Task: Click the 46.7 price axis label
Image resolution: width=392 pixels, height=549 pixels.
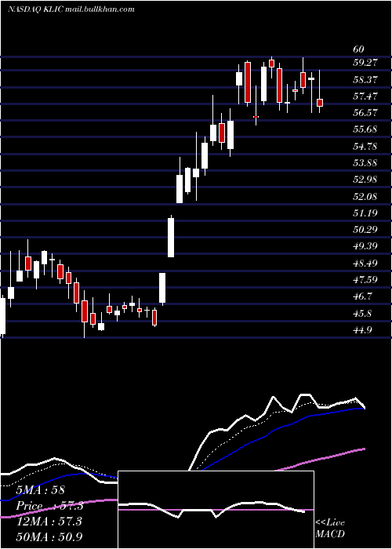Action: pyautogui.click(x=362, y=296)
